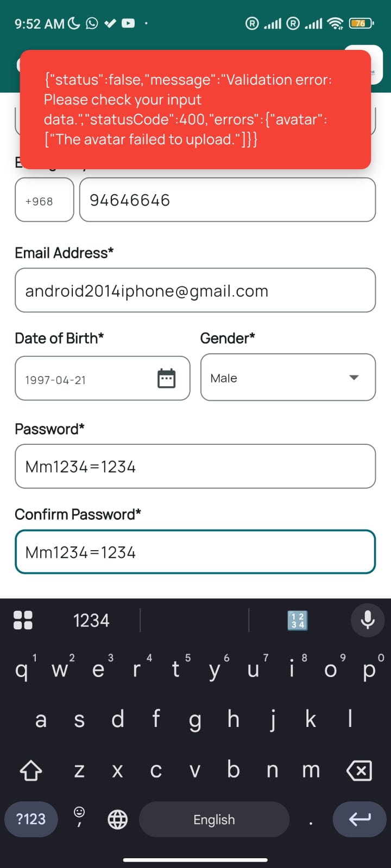Focus the Email Address input field
Screen dimensions: 391x868
point(195,291)
